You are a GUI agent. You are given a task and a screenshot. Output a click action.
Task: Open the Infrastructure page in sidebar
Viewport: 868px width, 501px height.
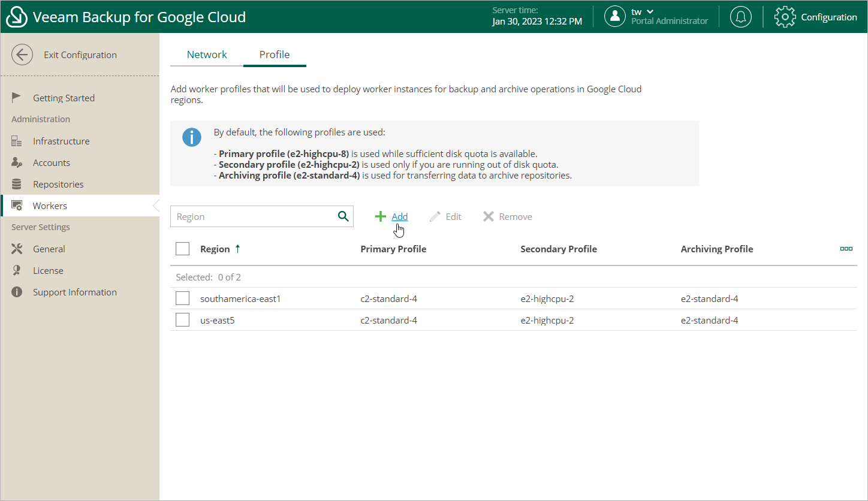(x=61, y=141)
